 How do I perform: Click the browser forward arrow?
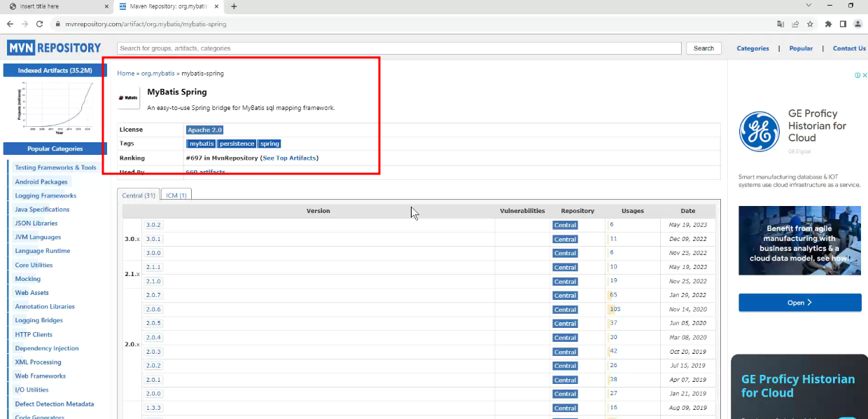click(25, 24)
